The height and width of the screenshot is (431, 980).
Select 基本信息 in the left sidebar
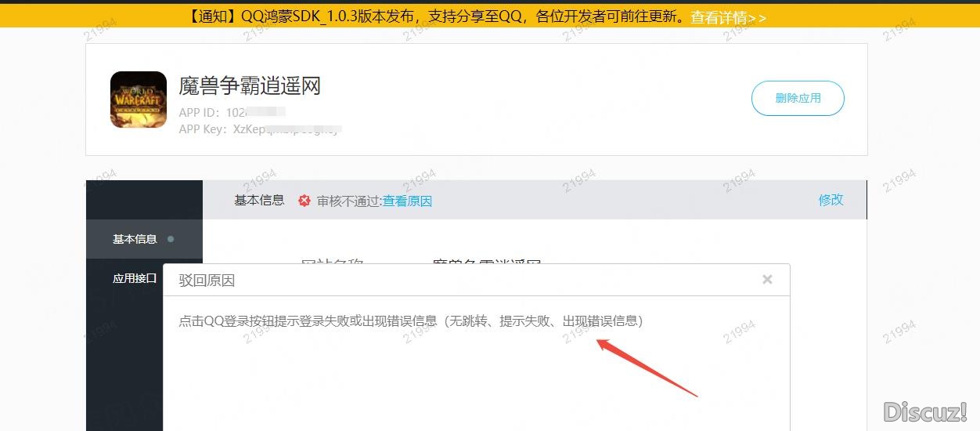pyautogui.click(x=135, y=239)
